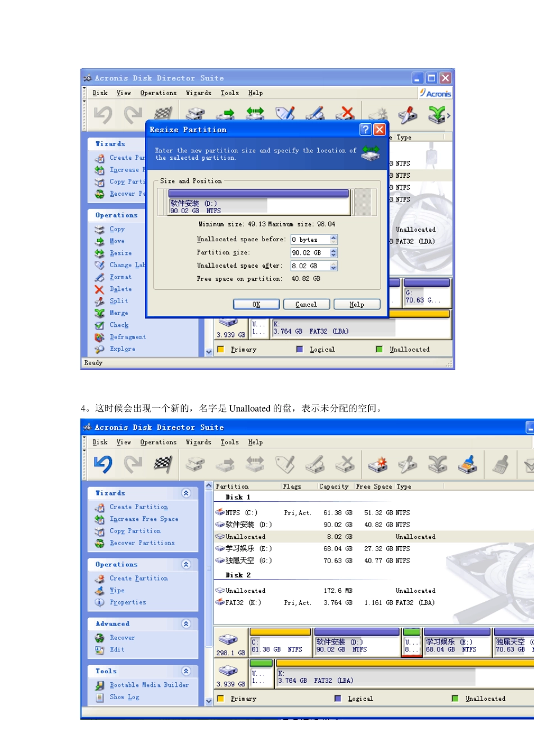The height and width of the screenshot is (756, 534).
Task: Select the NTFS (C:) row in the lower partition list
Action: point(373,513)
